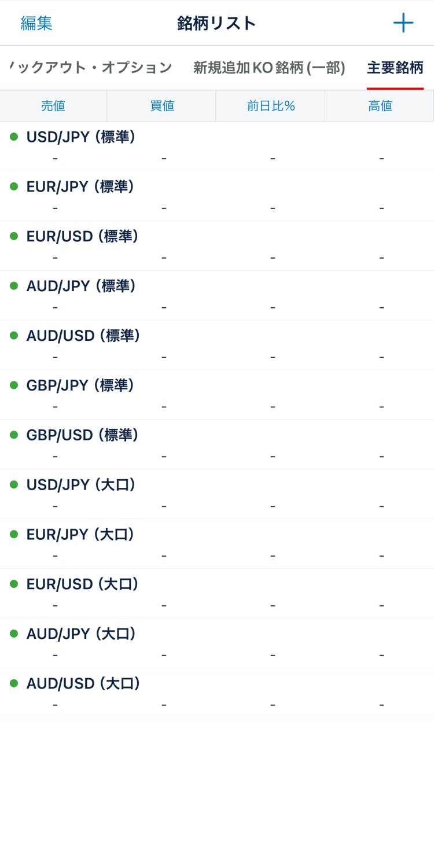Open the EUR/USD (大口) instrument

point(83,585)
